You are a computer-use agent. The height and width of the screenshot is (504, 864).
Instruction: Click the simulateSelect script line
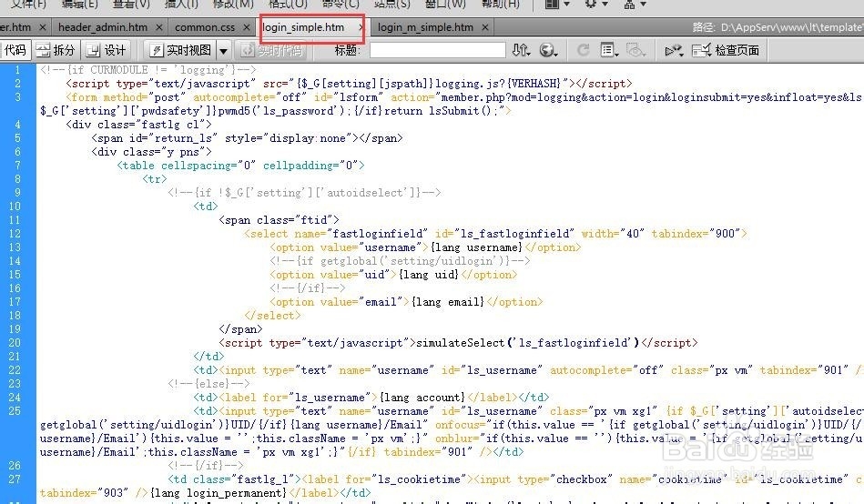(x=458, y=343)
